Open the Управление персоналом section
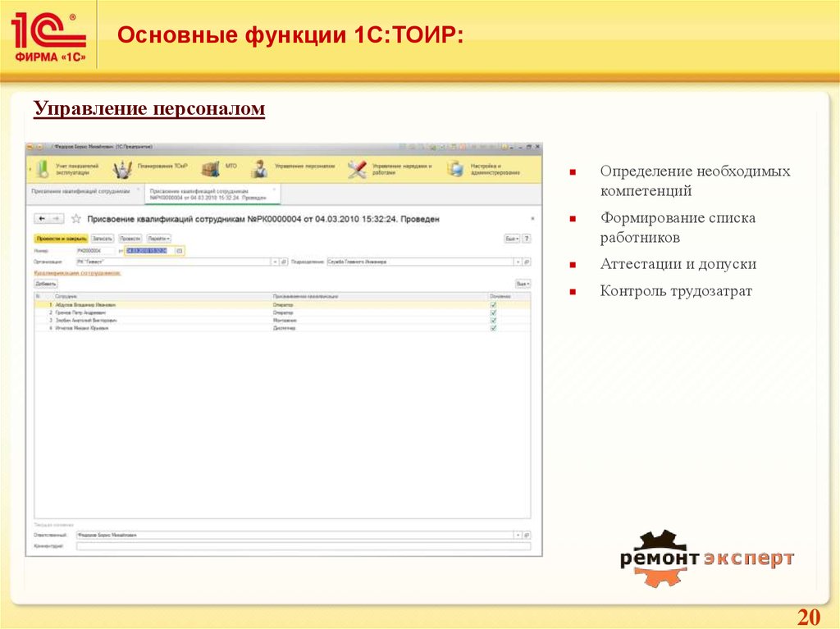 (x=293, y=169)
